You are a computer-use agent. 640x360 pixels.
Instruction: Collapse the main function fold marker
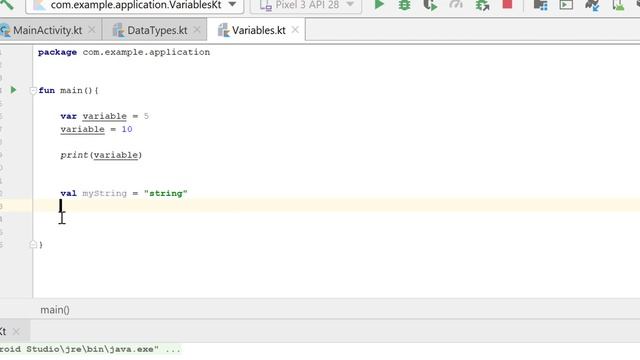pos(33,91)
